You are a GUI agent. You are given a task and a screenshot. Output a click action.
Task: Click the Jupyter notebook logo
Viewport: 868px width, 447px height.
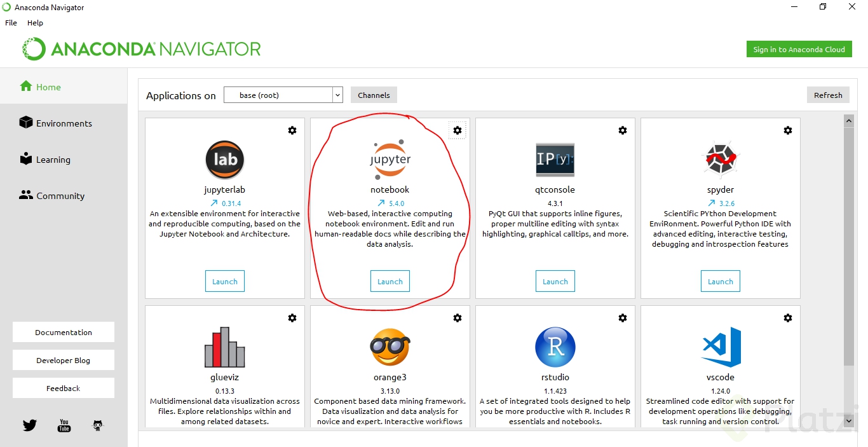pos(390,160)
